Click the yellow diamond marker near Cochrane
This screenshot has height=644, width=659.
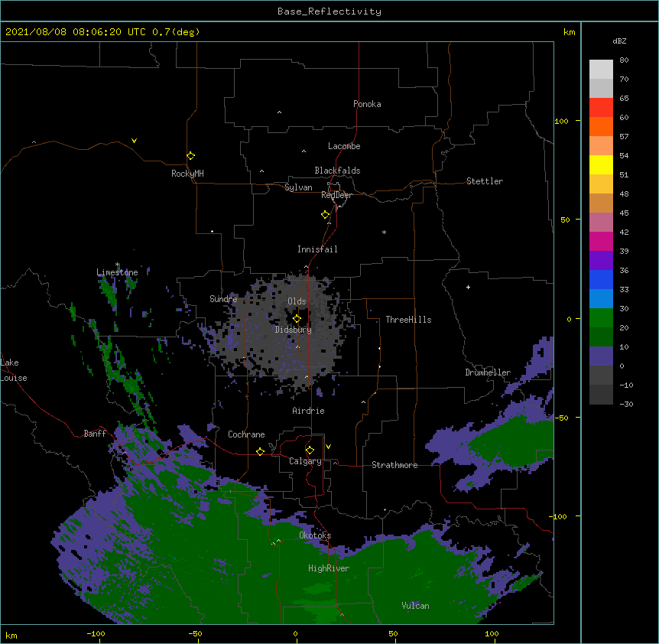pyautogui.click(x=260, y=451)
